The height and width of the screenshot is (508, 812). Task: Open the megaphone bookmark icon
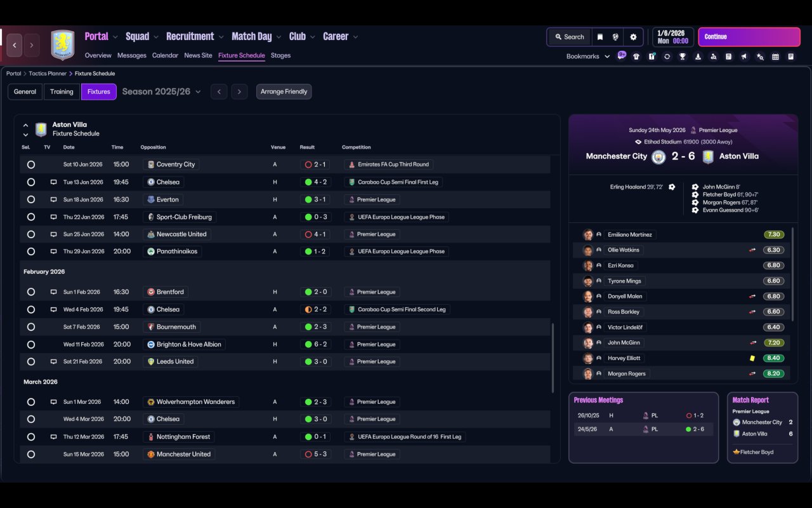click(744, 57)
